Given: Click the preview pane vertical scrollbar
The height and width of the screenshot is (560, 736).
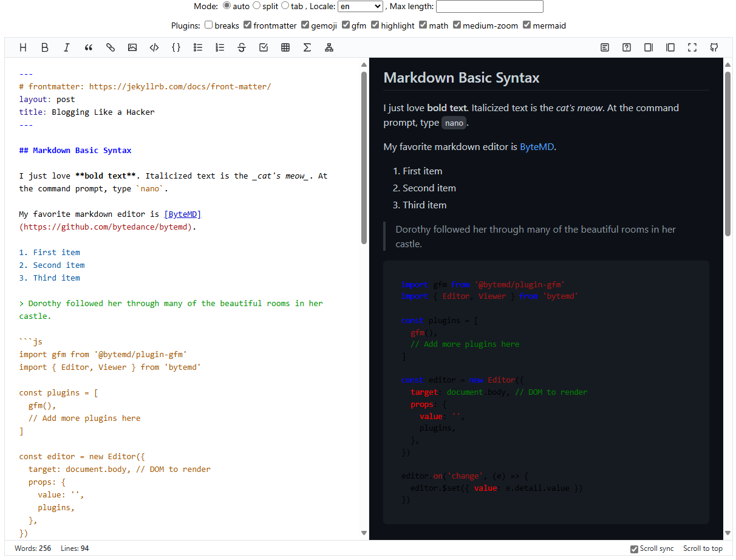Looking at the screenshot, I should 727,154.
